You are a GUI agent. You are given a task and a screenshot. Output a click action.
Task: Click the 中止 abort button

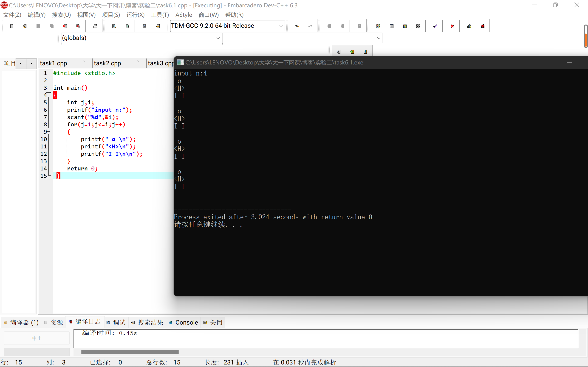[37, 338]
